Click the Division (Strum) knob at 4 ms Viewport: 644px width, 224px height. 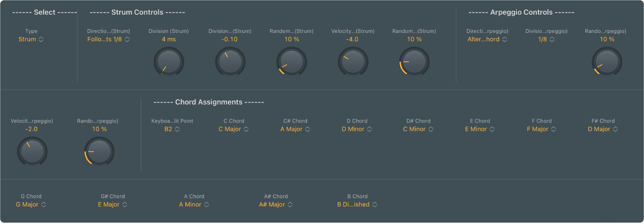[x=169, y=62]
